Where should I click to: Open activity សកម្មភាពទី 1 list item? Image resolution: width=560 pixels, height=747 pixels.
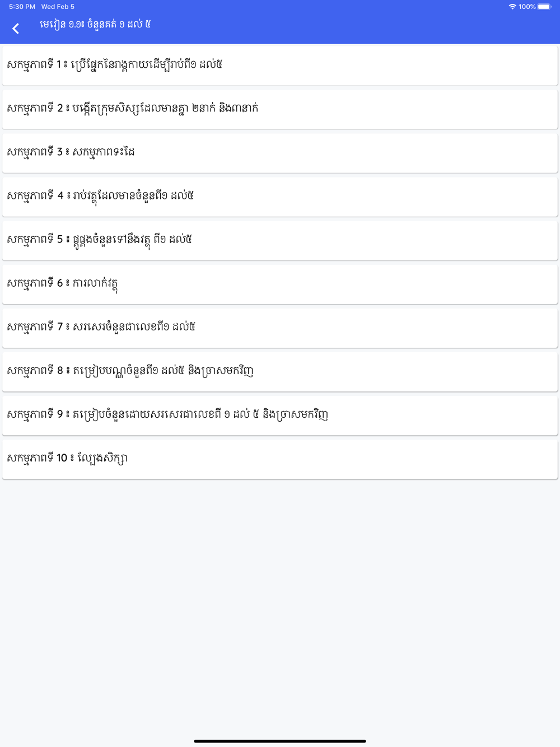[x=280, y=66]
